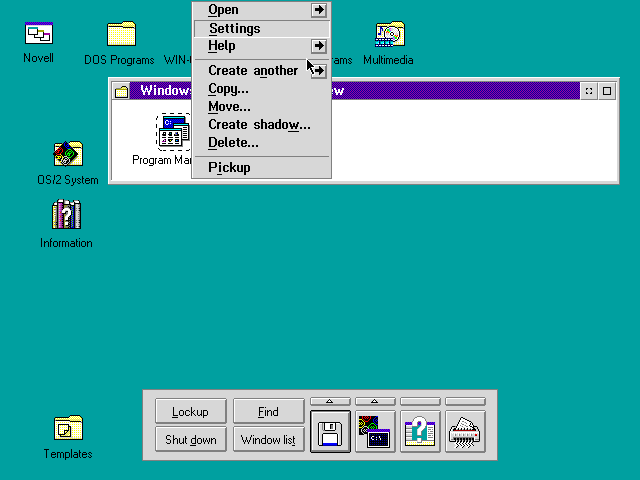Select Create another menu entry

[262, 71]
